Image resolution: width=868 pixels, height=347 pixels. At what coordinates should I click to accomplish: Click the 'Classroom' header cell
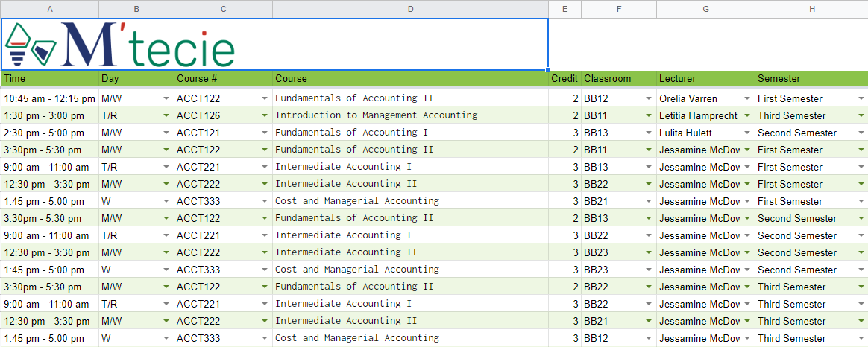(619, 78)
